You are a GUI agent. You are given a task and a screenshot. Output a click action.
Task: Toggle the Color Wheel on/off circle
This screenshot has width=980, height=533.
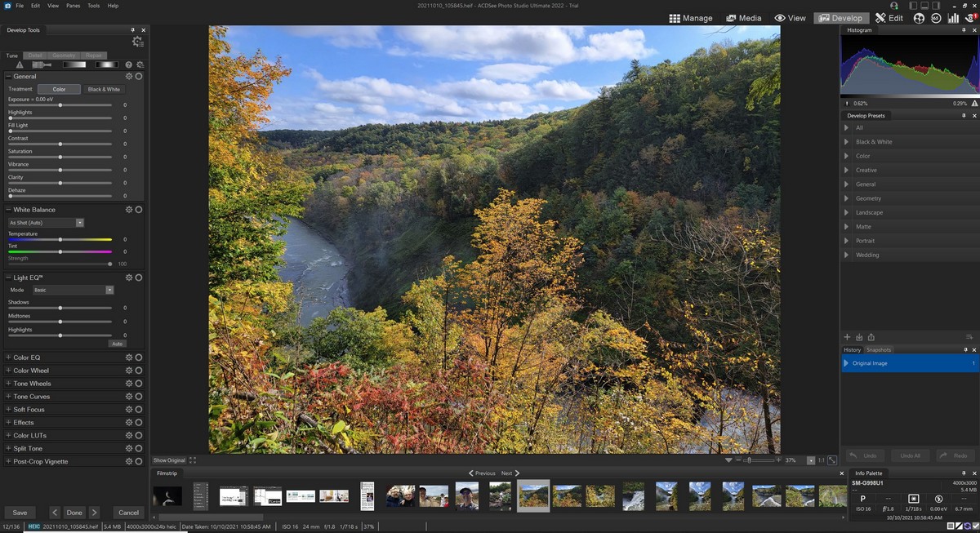coord(139,371)
